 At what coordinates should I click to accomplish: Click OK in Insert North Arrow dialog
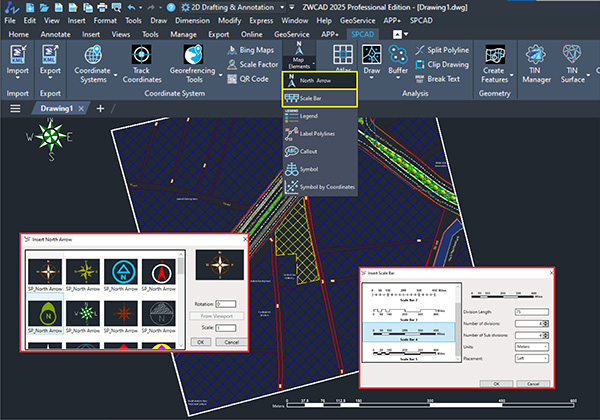click(x=200, y=341)
